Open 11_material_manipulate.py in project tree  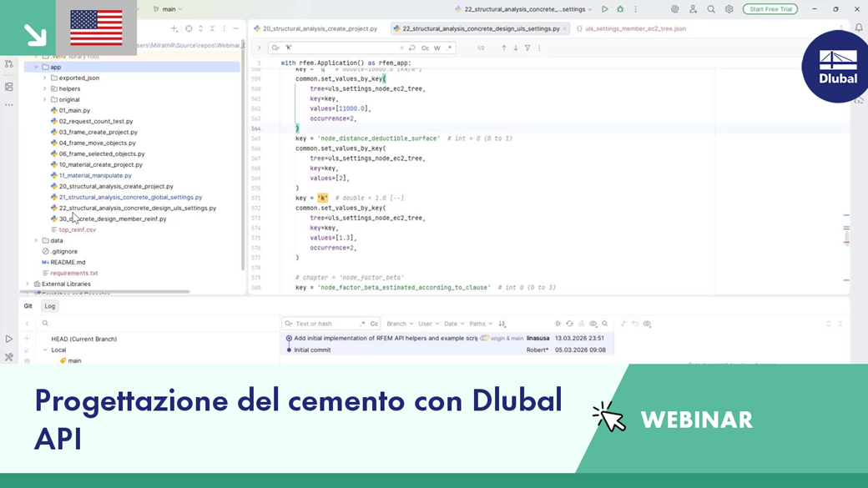click(x=95, y=175)
